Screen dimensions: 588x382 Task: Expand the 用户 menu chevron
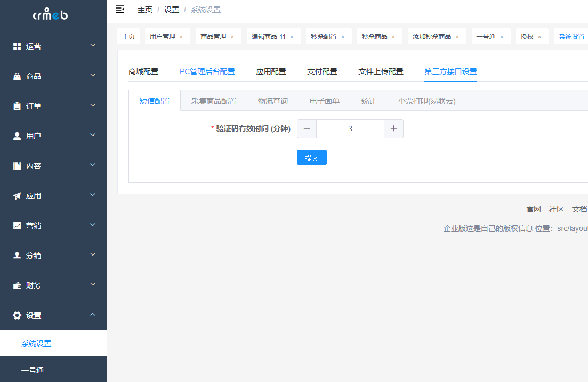tap(93, 135)
